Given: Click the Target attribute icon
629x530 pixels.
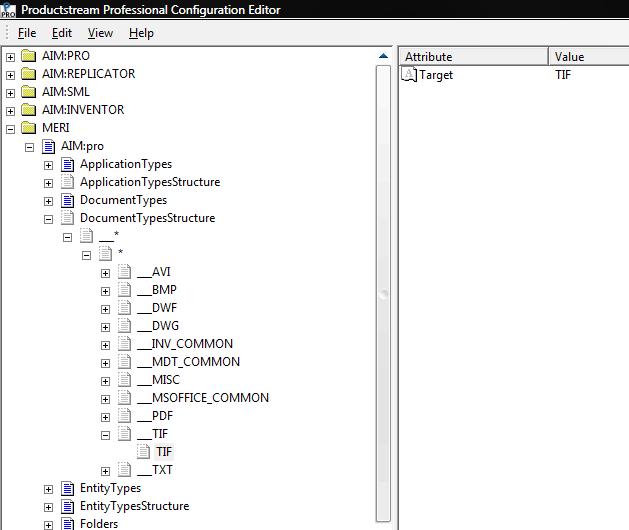Looking at the screenshot, I should point(409,75).
